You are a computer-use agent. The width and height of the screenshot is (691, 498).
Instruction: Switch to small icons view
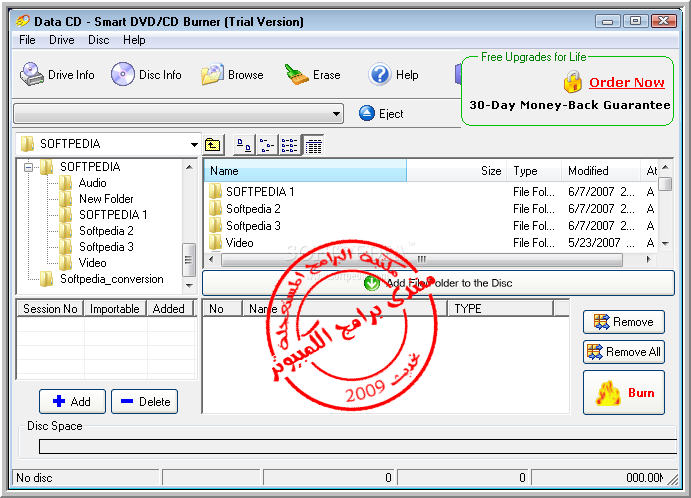pyautogui.click(x=267, y=145)
